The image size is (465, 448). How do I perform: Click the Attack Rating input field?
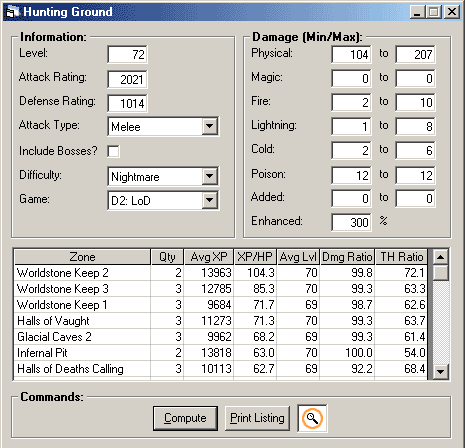(127, 79)
